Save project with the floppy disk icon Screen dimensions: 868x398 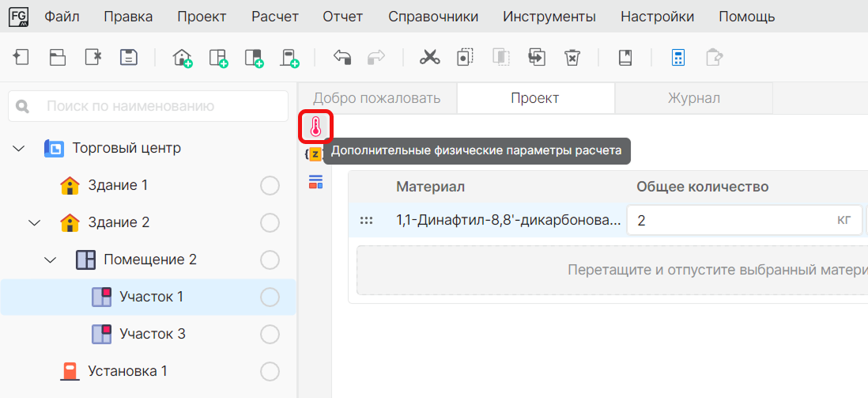[x=129, y=57]
